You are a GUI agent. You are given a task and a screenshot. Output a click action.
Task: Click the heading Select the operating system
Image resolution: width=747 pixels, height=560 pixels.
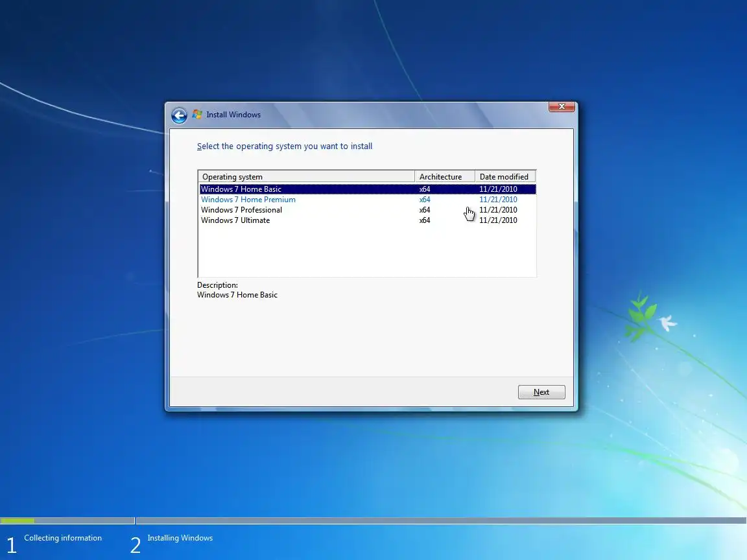tap(285, 146)
